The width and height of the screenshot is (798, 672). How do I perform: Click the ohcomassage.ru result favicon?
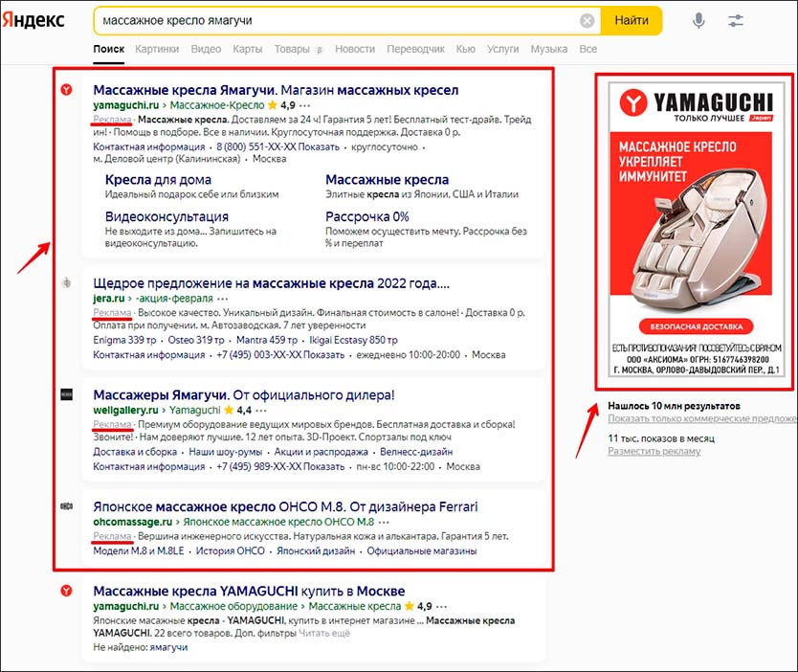pyautogui.click(x=66, y=506)
